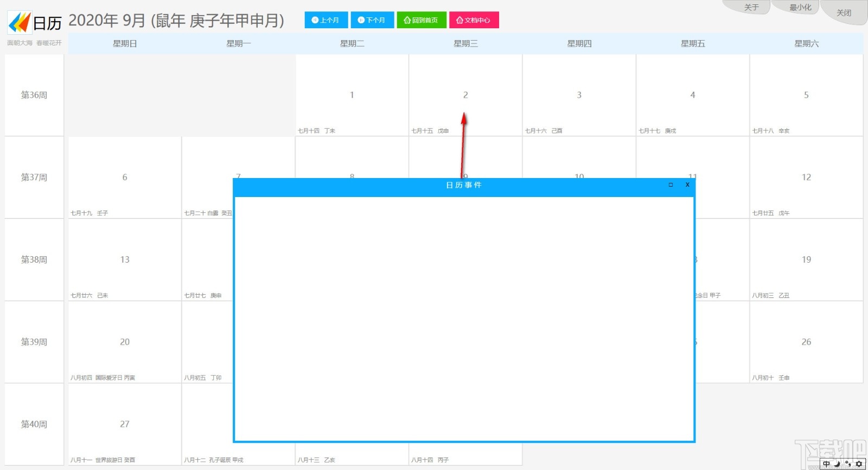Select September 27 on the calendar

[125, 424]
